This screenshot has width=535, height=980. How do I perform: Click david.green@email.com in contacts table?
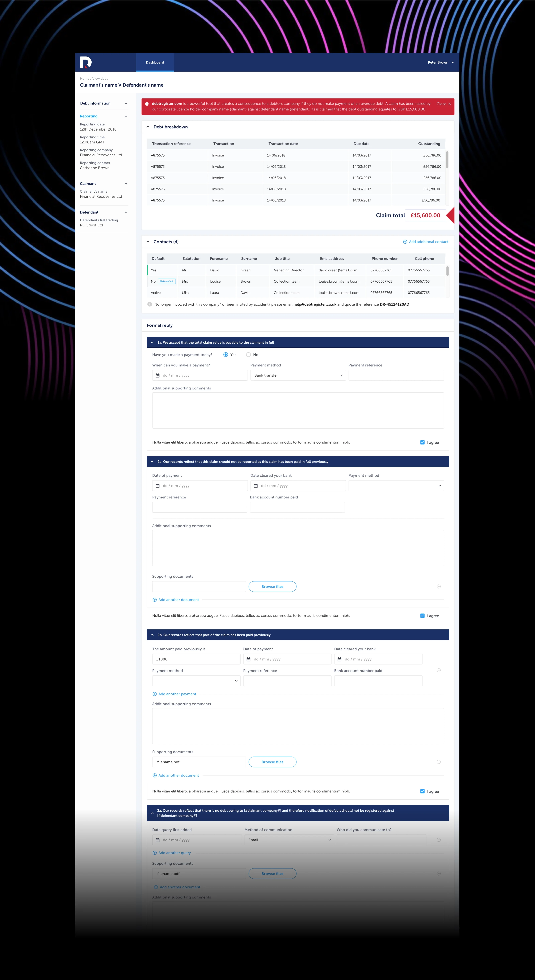point(338,271)
